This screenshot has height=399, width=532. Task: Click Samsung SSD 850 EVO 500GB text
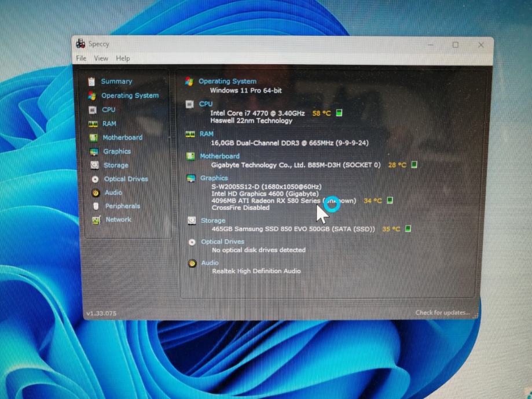pos(293,229)
